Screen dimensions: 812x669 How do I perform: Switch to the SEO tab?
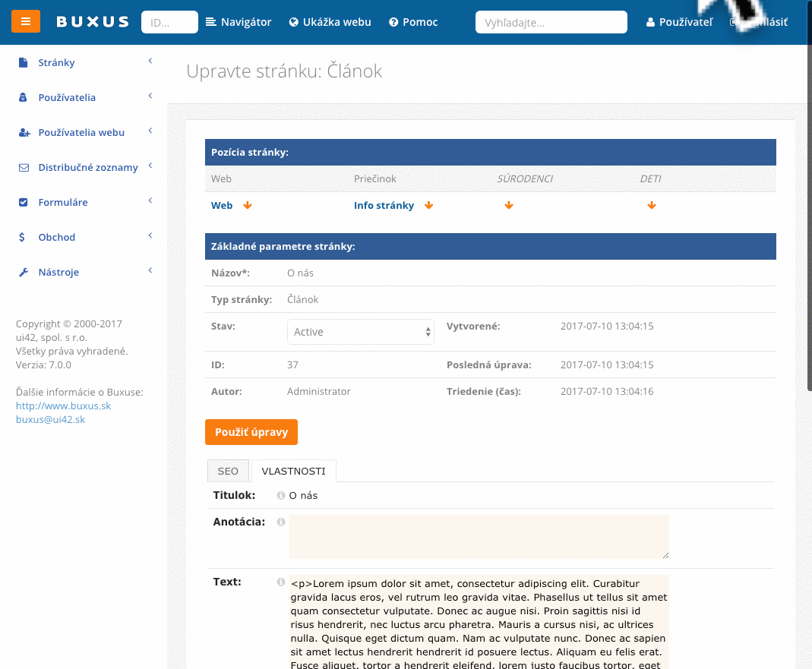[x=228, y=471]
